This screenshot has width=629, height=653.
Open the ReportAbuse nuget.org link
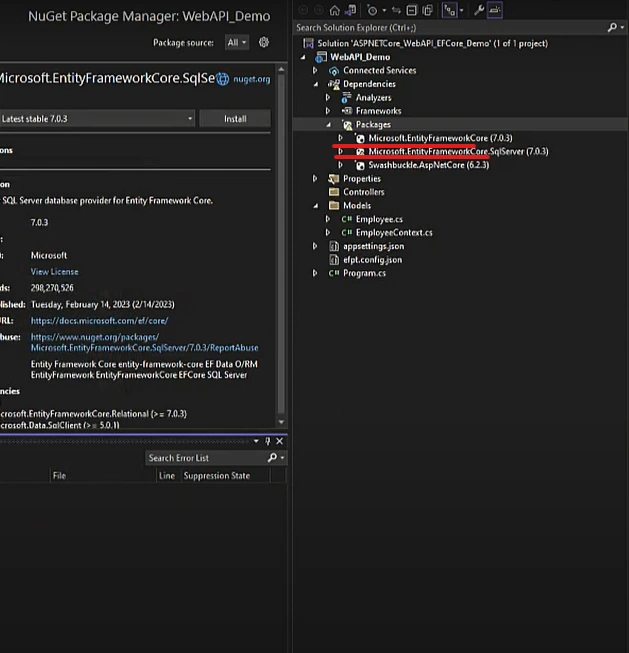[x=144, y=342]
